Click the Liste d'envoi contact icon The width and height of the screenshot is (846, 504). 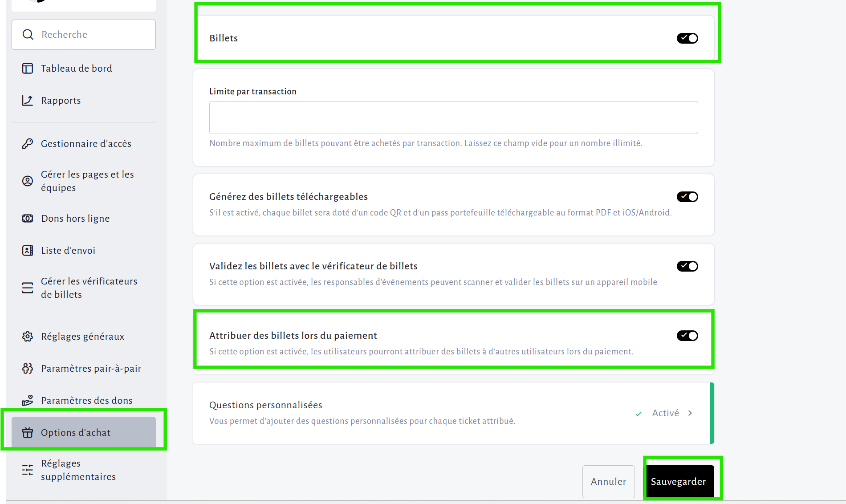28,251
